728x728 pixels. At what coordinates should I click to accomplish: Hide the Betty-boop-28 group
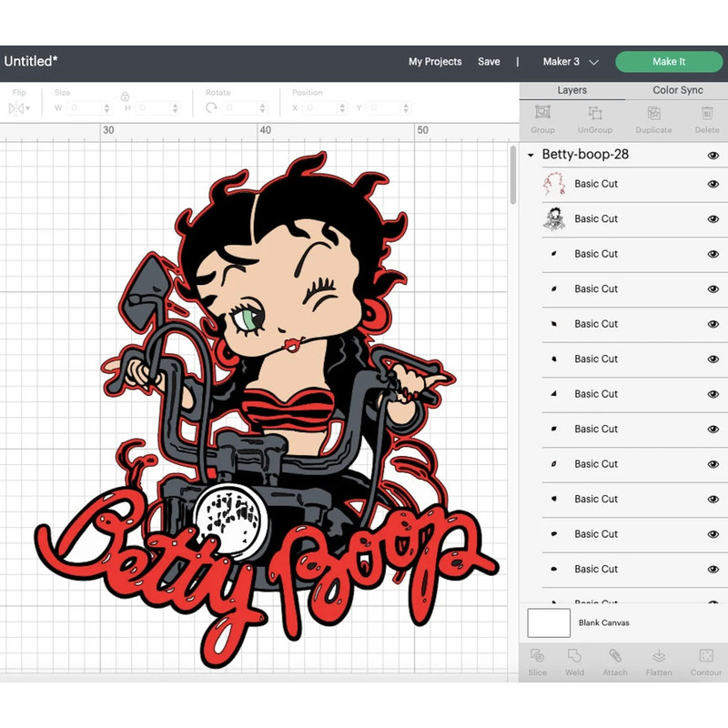(x=713, y=155)
